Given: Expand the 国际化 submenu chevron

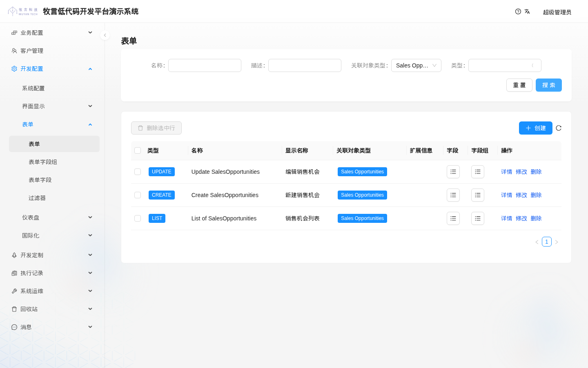Looking at the screenshot, I should click(90, 236).
